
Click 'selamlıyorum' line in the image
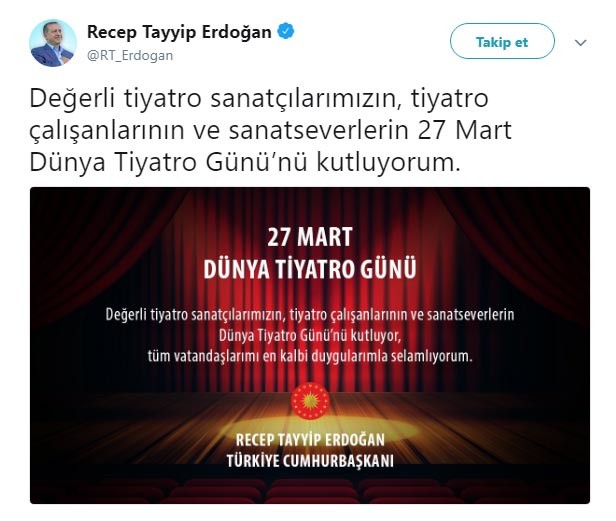[x=310, y=356]
